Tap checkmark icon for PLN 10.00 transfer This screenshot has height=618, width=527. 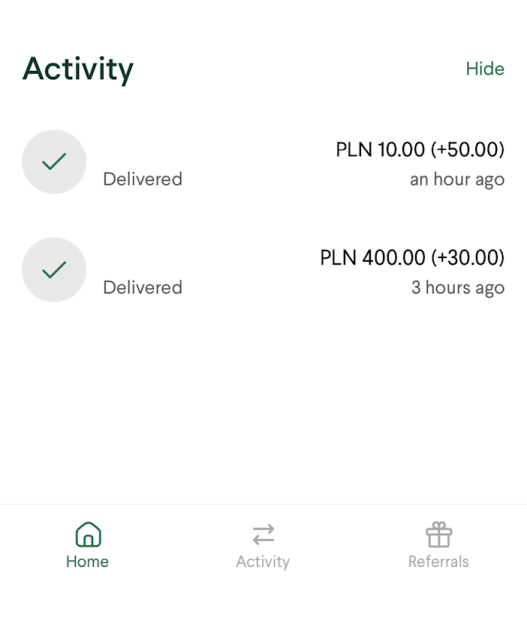(x=54, y=162)
